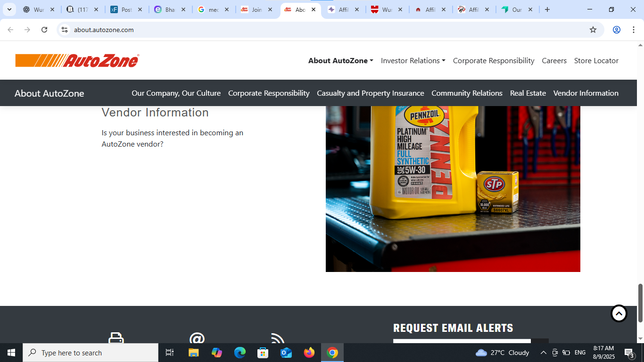
Task: Open Community Relations link
Action: pos(467,93)
